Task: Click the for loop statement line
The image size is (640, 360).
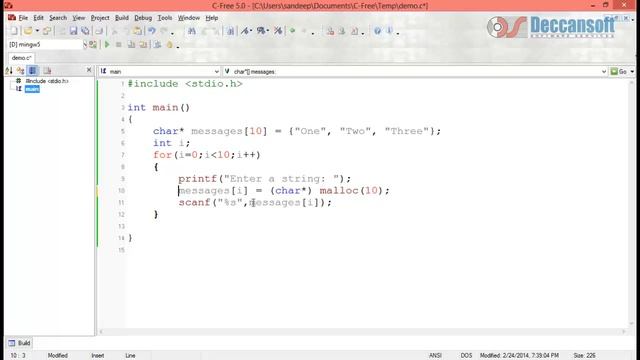Action: [x=207, y=155]
